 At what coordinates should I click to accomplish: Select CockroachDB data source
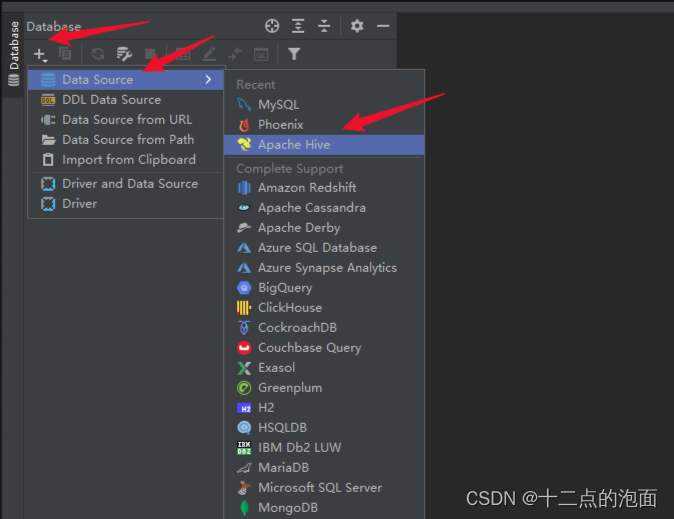coord(324,328)
